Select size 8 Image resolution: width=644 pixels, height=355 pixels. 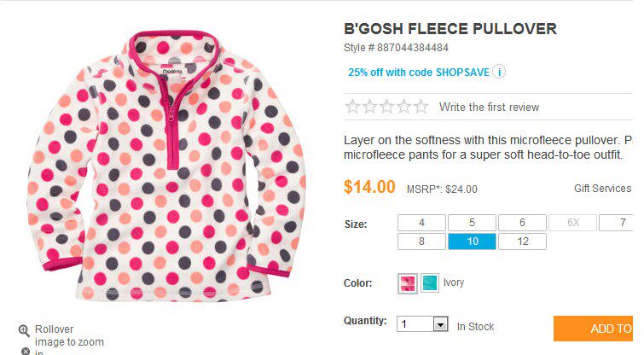coord(421,242)
